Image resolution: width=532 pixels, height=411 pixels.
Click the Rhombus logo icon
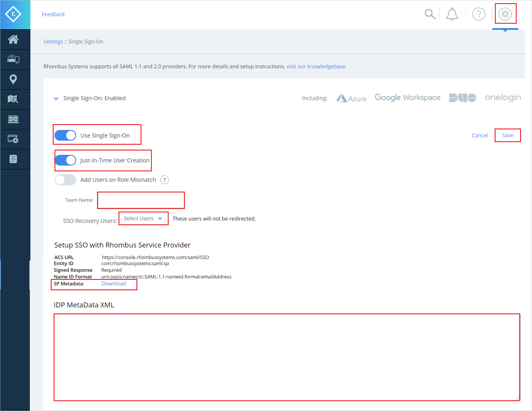click(x=13, y=14)
